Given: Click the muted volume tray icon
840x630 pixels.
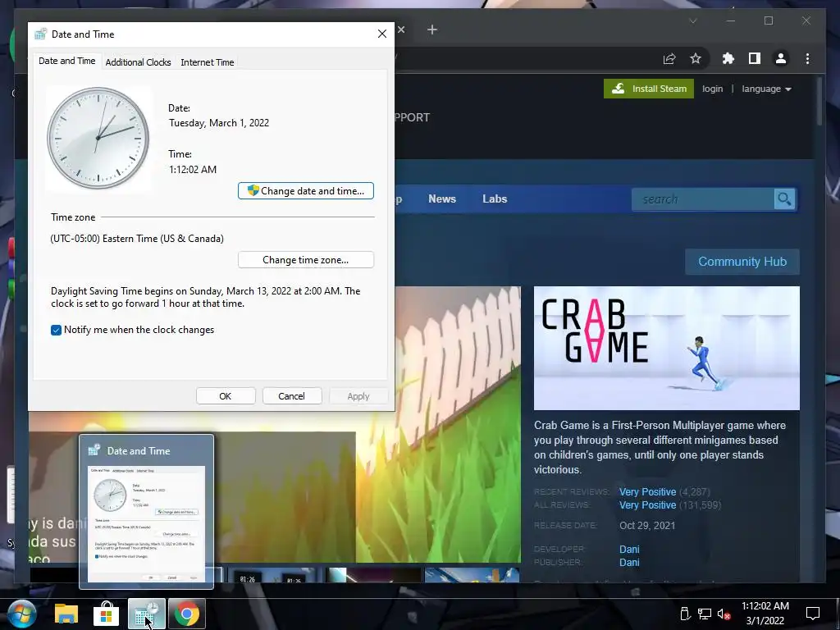Looking at the screenshot, I should click(724, 614).
